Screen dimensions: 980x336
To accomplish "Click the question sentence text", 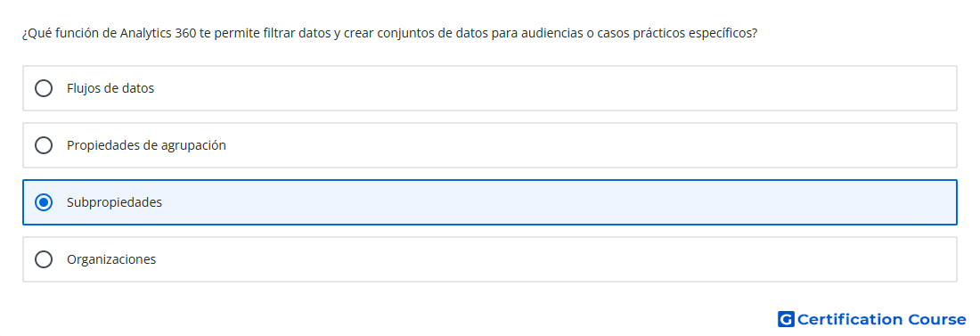I will (x=390, y=33).
